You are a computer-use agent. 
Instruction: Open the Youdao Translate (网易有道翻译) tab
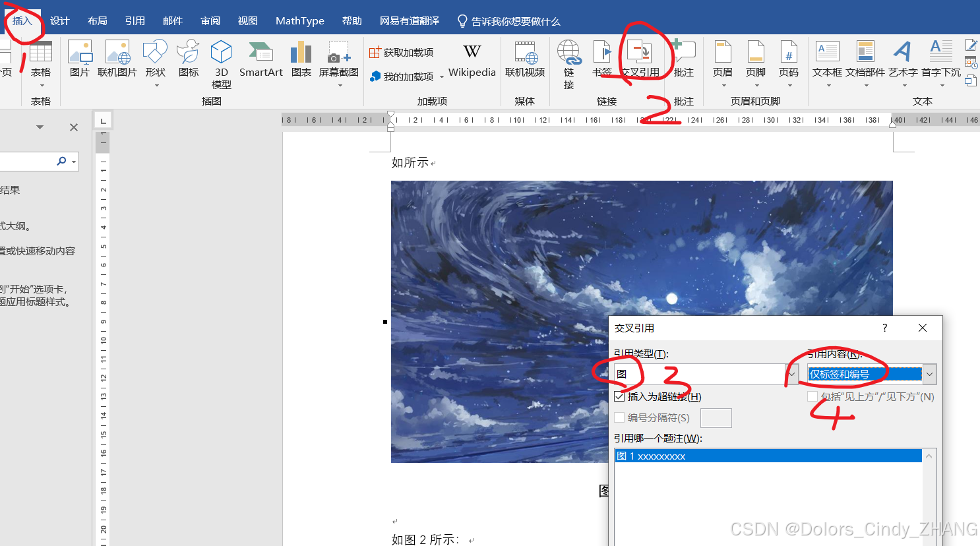click(409, 21)
